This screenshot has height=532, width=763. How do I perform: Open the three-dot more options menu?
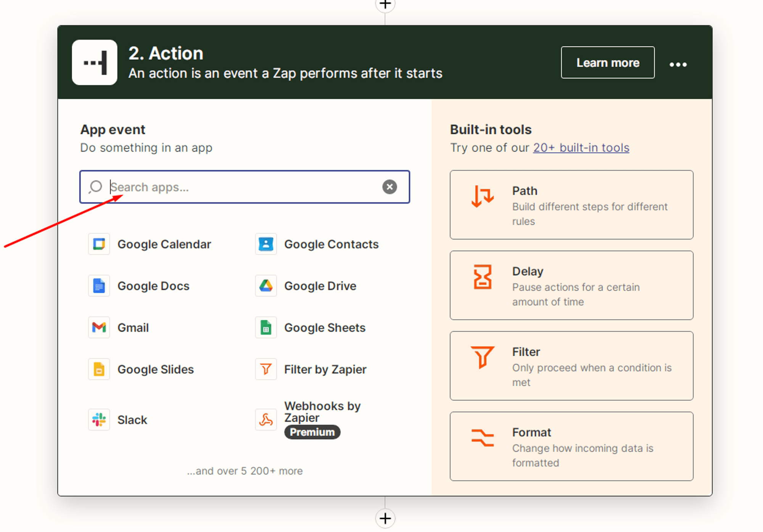coord(678,64)
